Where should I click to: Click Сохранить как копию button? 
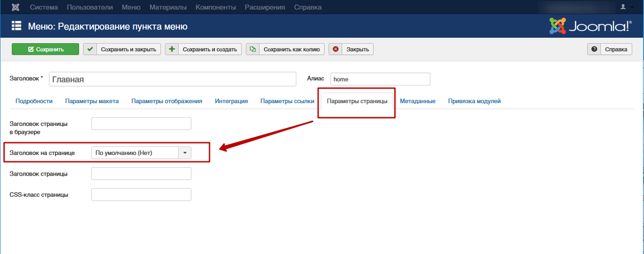coord(285,49)
